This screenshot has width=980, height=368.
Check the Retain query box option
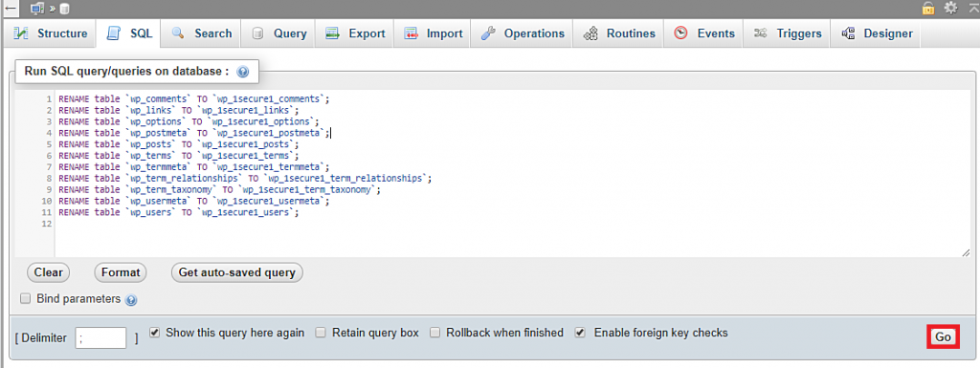pos(320,333)
